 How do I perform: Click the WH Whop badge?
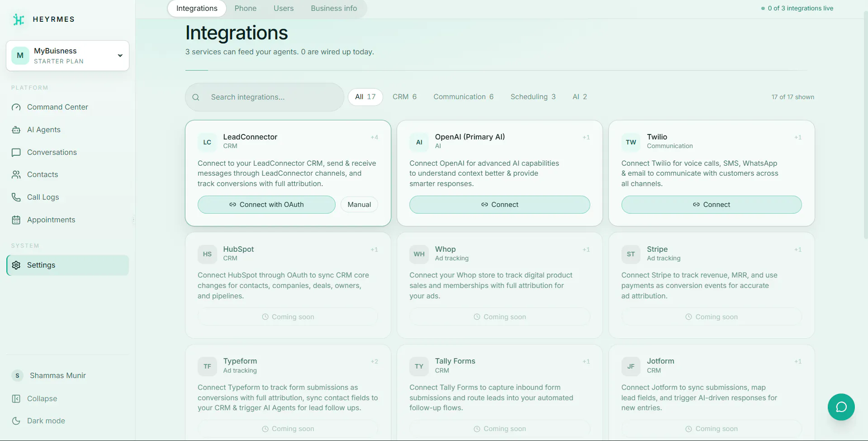point(419,254)
